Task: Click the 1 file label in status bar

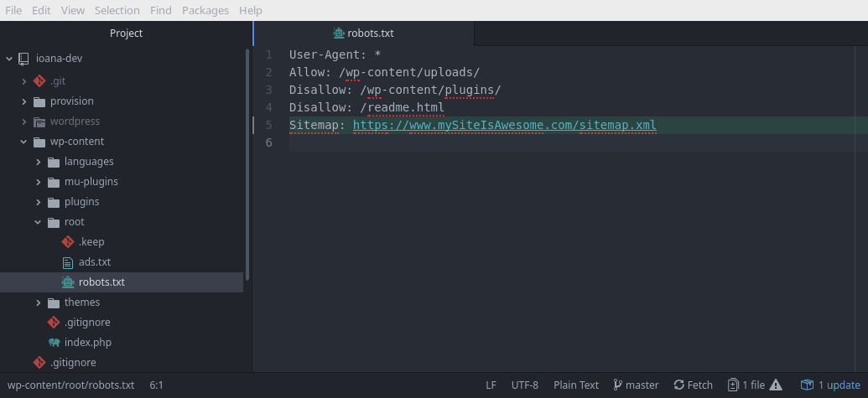Action: click(753, 385)
